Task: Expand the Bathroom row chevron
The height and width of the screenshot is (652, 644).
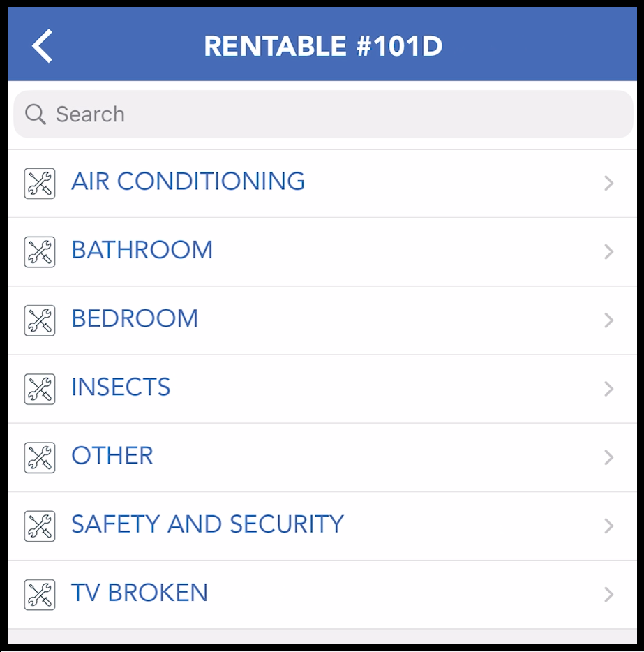Action: pyautogui.click(x=609, y=252)
